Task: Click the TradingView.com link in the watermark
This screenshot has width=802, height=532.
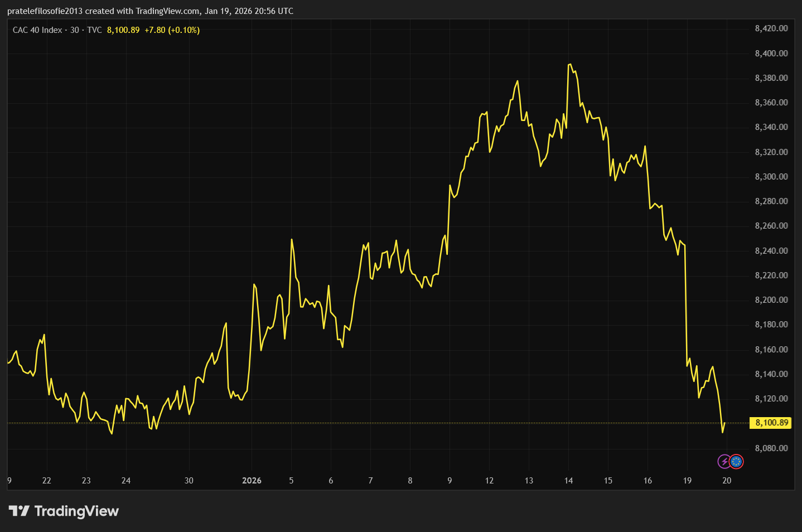Action: point(168,11)
